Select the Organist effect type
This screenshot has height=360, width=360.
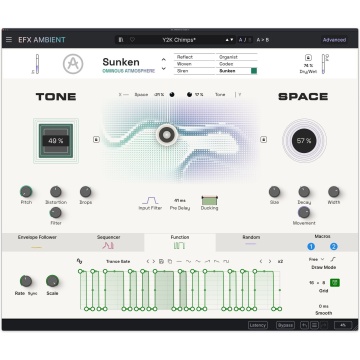pos(237,57)
